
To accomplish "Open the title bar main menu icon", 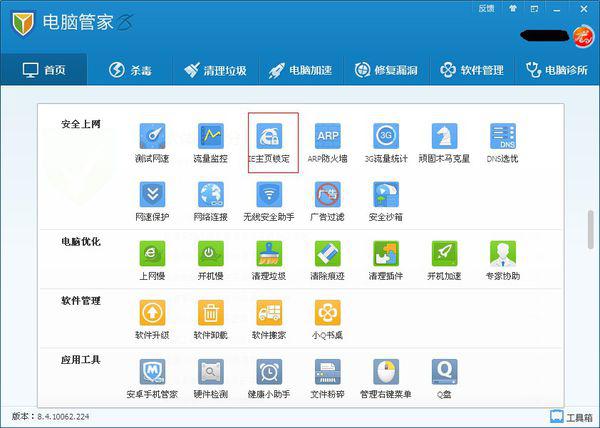I will 535,8.
